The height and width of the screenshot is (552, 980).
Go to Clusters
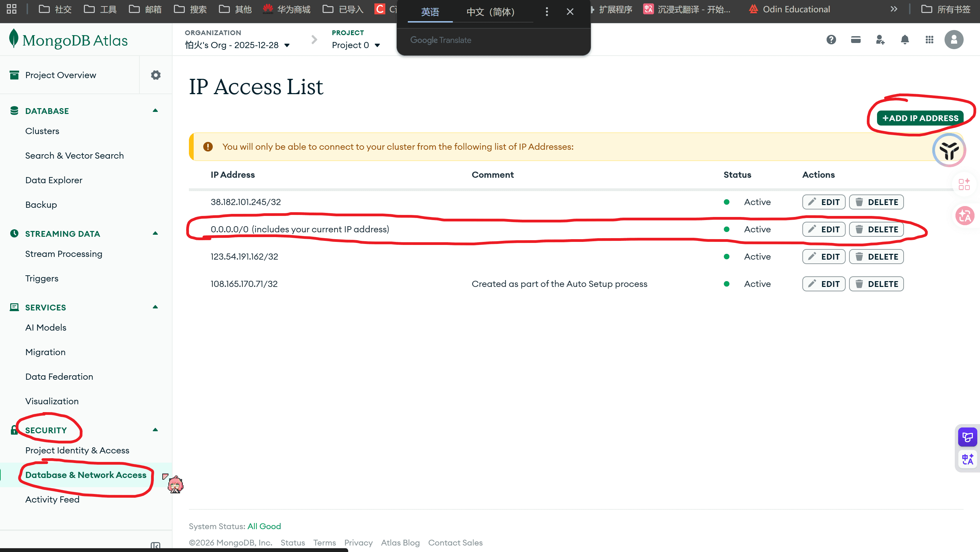point(42,131)
